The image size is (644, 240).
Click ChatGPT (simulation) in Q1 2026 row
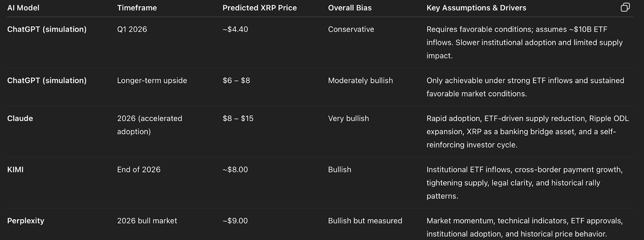(x=47, y=29)
